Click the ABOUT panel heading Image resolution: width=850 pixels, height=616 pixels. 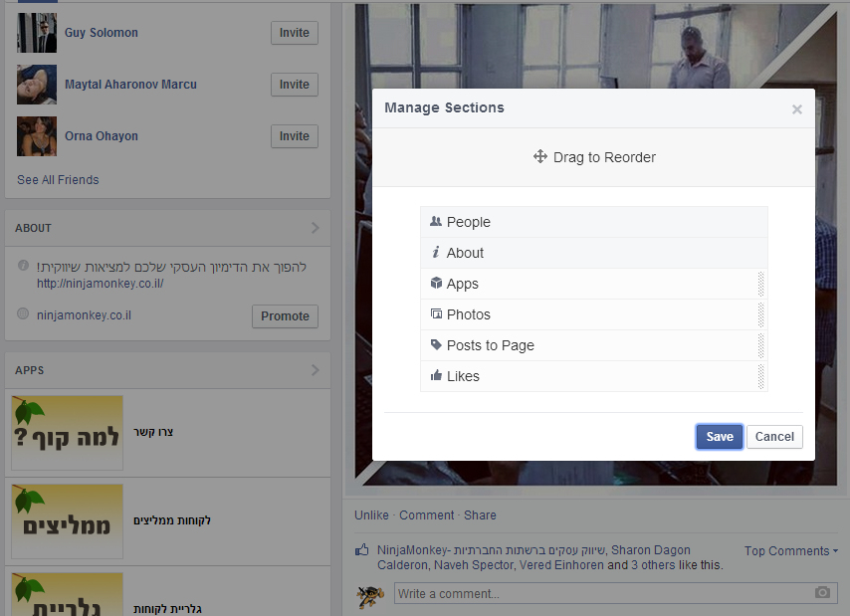[x=33, y=228]
